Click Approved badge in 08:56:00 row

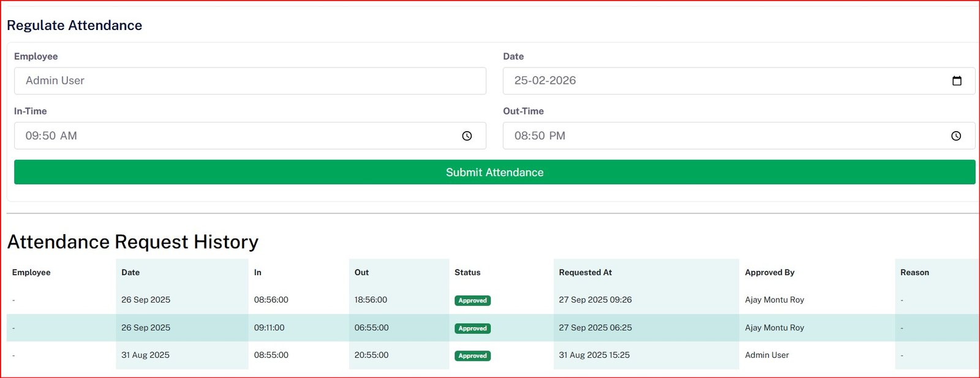[x=472, y=301]
